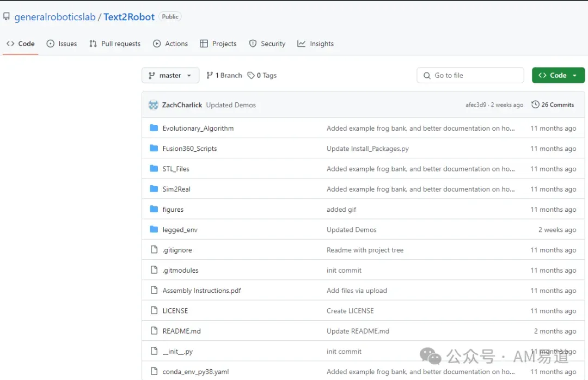
Task: Open the Pull requests tab
Action: coord(115,44)
